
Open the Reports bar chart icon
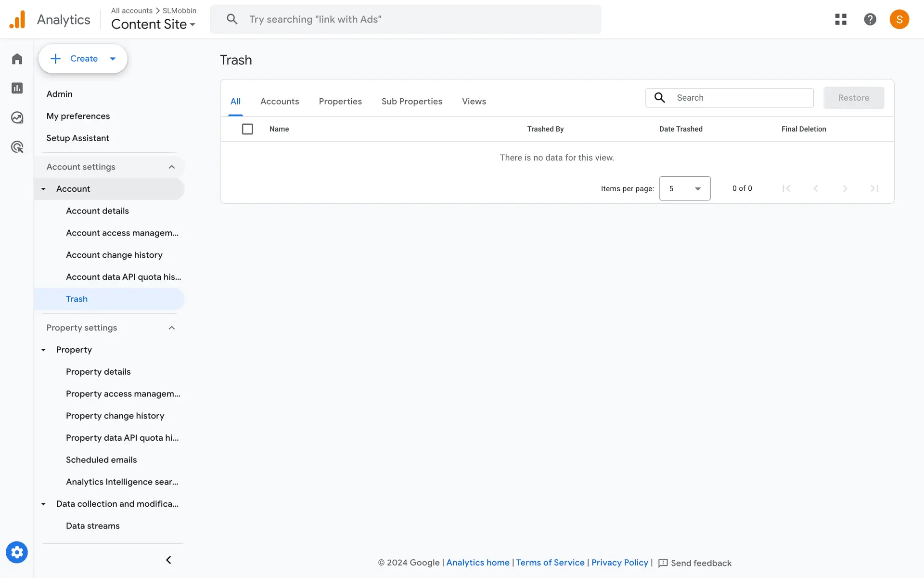point(17,88)
